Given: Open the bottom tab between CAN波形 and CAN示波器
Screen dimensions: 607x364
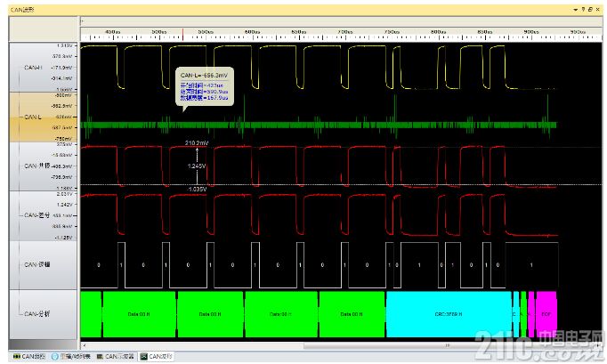Looking at the screenshot, I should (x=71, y=356).
